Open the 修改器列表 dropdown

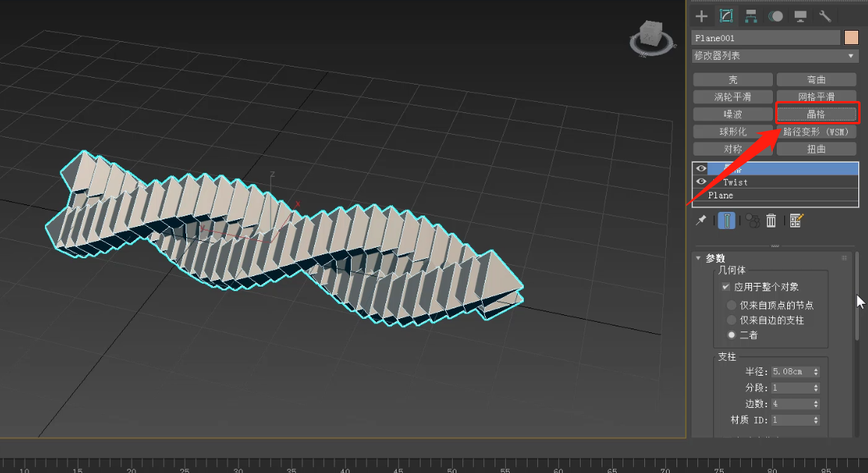[775, 55]
